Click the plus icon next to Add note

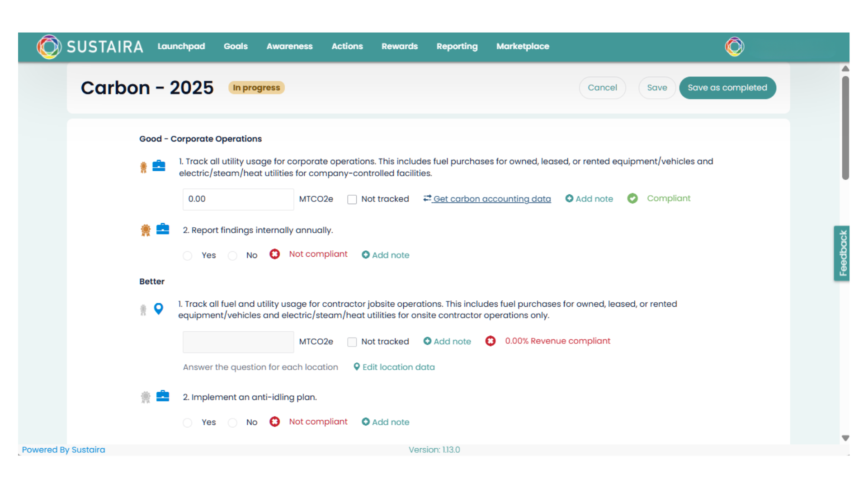568,198
